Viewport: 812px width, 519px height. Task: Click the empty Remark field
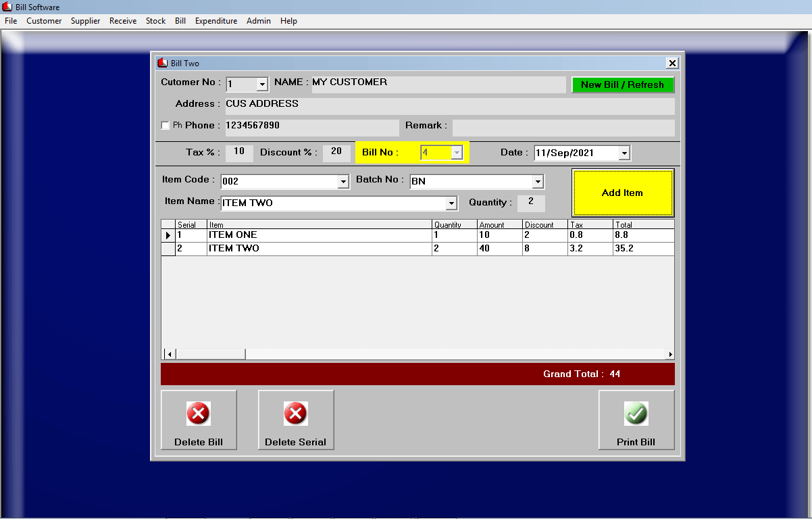(563, 128)
